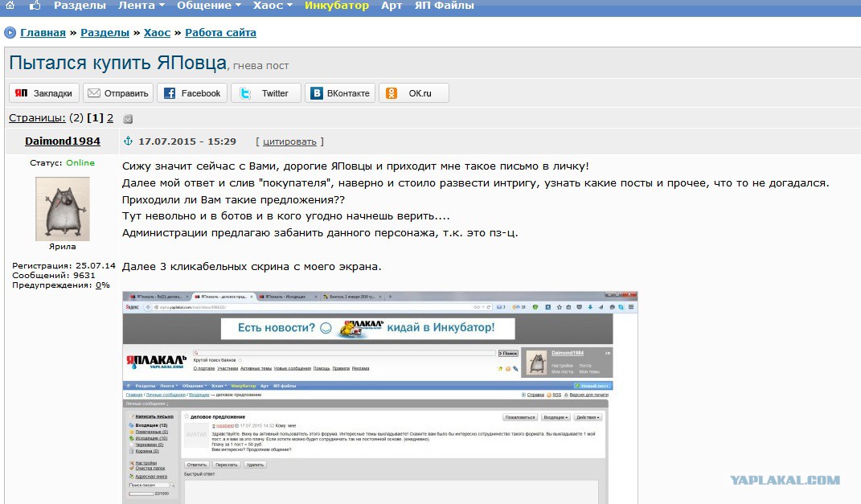This screenshot has height=504, width=861.
Task: Add topic to ЯП Закладки
Action: tap(44, 92)
